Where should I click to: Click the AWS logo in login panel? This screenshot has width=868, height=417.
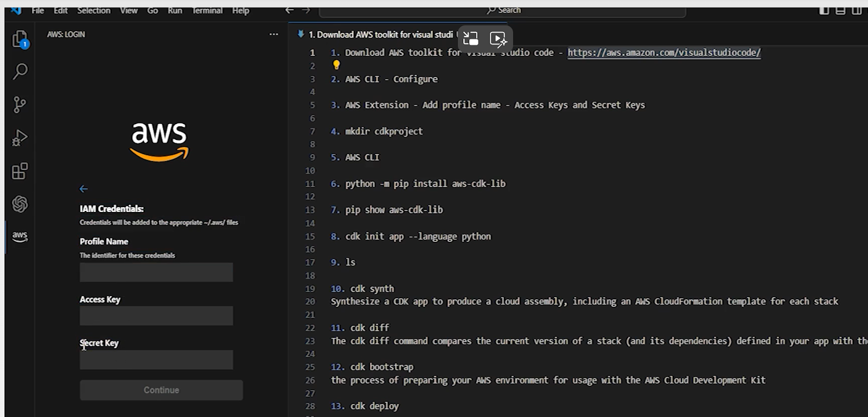[159, 142]
